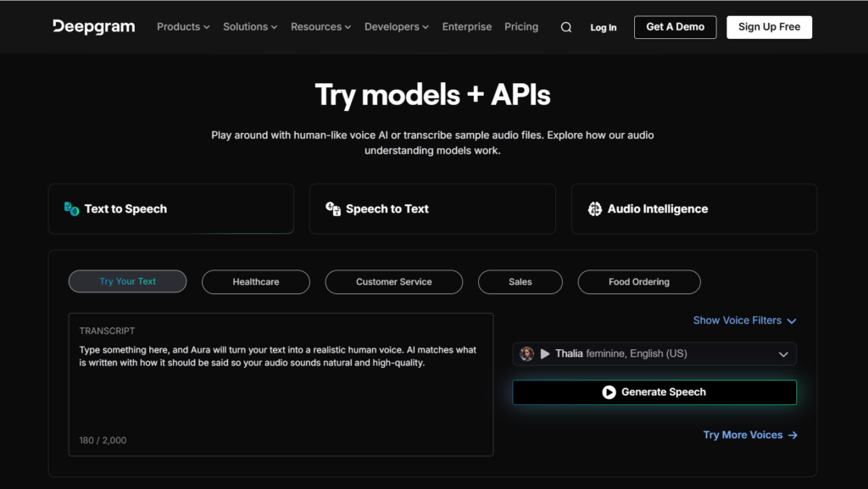This screenshot has width=868, height=489.
Task: Expand the Developers menu
Action: (397, 26)
